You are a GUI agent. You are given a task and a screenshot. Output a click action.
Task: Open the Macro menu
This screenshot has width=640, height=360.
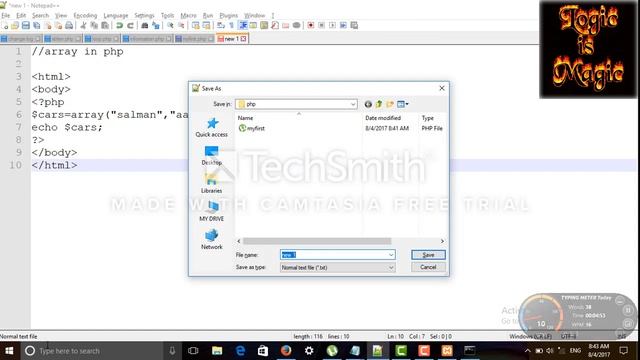pos(188,15)
